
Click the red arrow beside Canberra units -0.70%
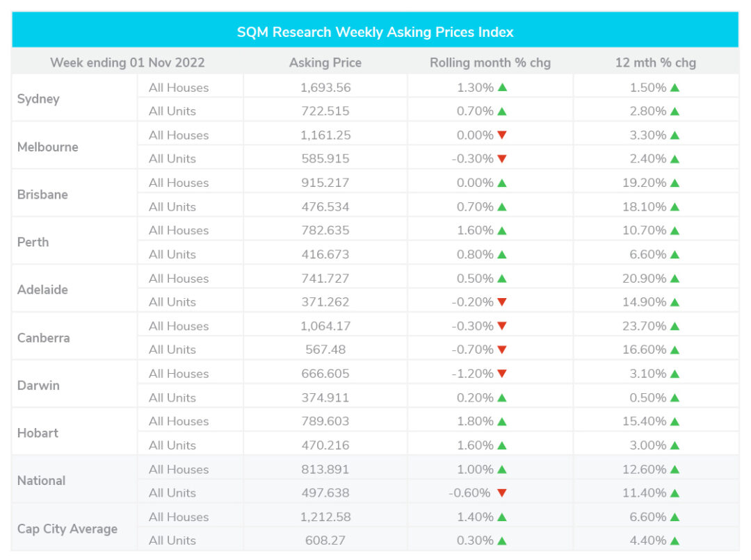coord(502,350)
